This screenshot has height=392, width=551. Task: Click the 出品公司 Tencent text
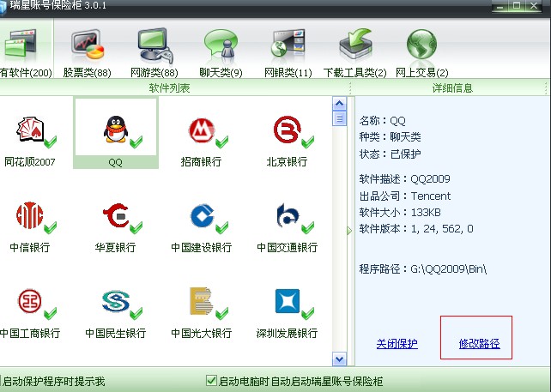405,196
